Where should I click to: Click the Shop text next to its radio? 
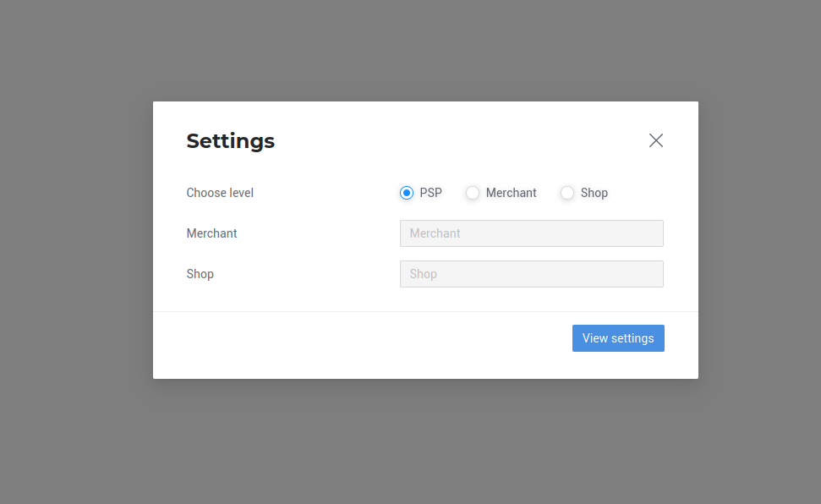594,193
